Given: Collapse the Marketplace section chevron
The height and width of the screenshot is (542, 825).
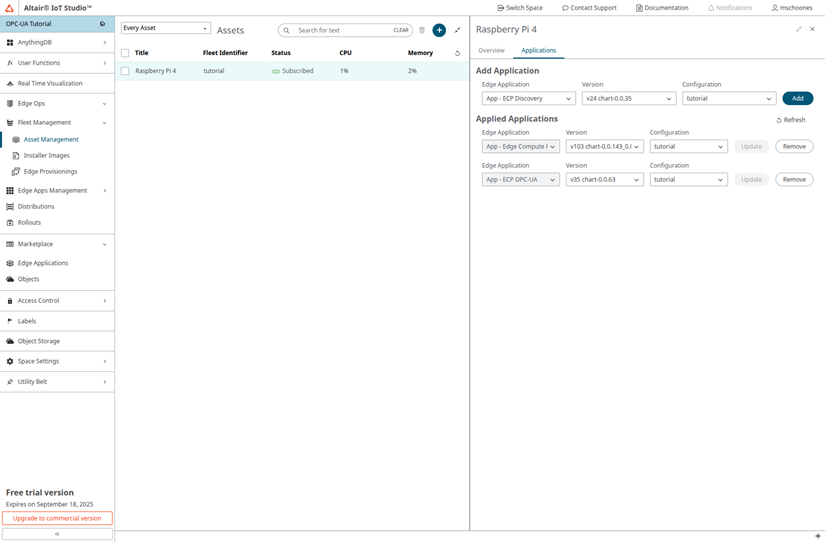Looking at the screenshot, I should pos(104,245).
